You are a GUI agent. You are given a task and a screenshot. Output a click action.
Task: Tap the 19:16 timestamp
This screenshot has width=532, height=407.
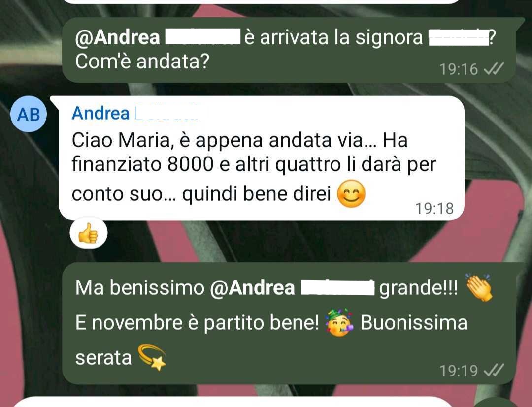459,69
